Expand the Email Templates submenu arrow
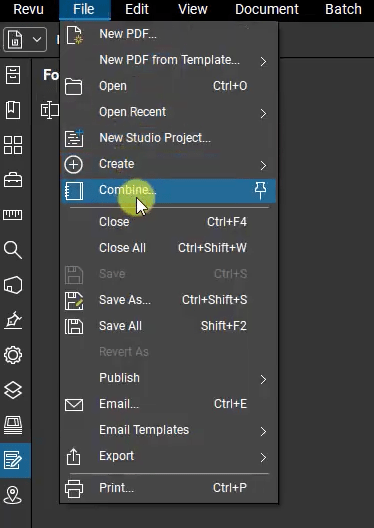 [x=263, y=431]
